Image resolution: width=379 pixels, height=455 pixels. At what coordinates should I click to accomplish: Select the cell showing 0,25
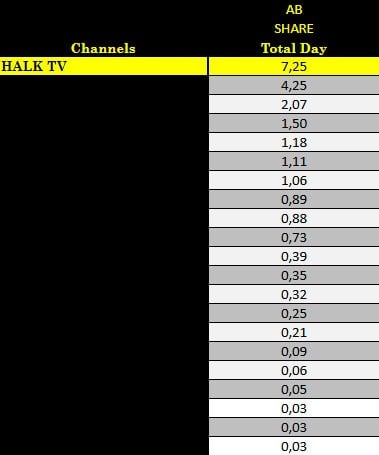[294, 313]
